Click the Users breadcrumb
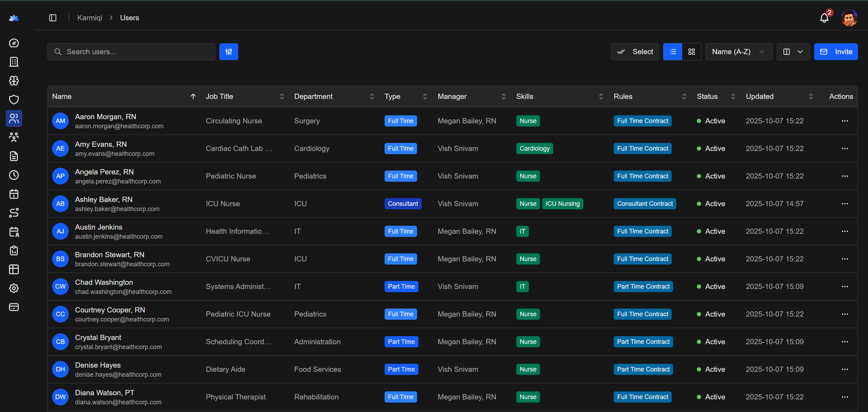This screenshot has height=412, width=868. tap(130, 18)
